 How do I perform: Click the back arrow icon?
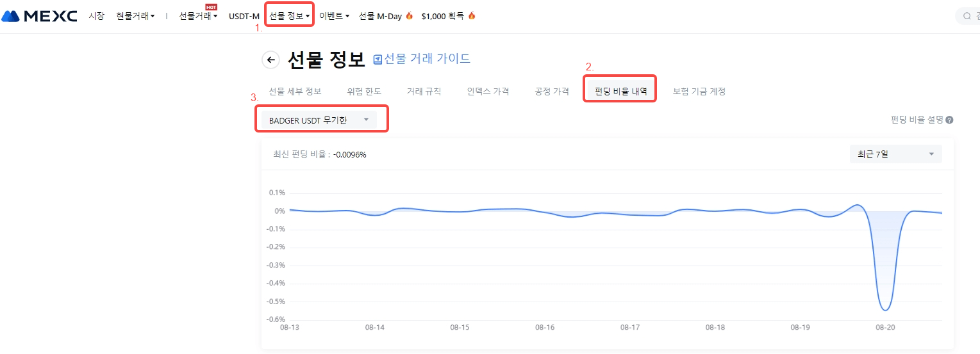pyautogui.click(x=270, y=60)
